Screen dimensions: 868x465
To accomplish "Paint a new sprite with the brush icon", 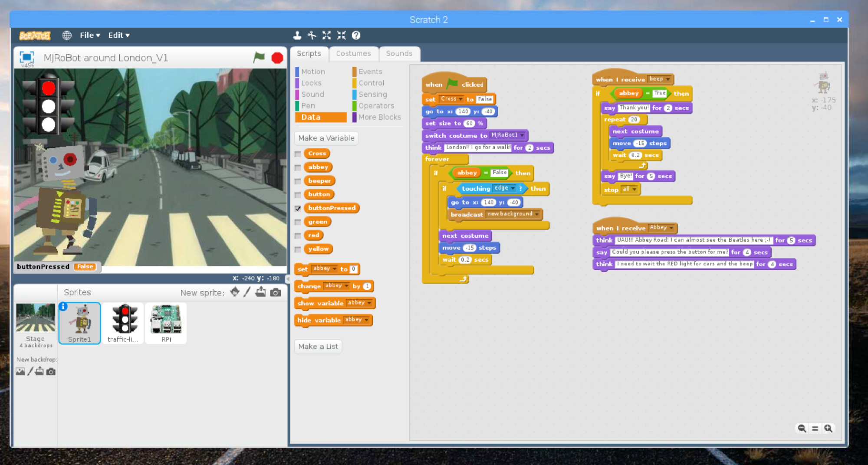I will point(247,292).
